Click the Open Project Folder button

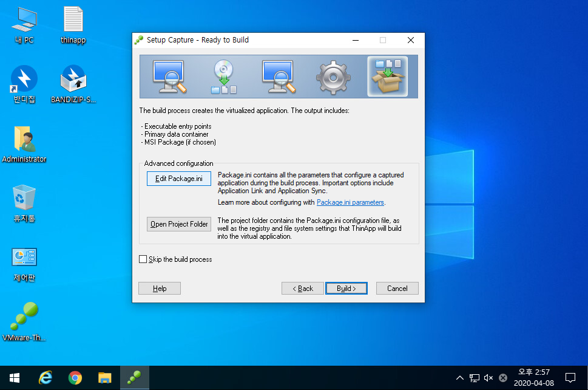point(179,224)
